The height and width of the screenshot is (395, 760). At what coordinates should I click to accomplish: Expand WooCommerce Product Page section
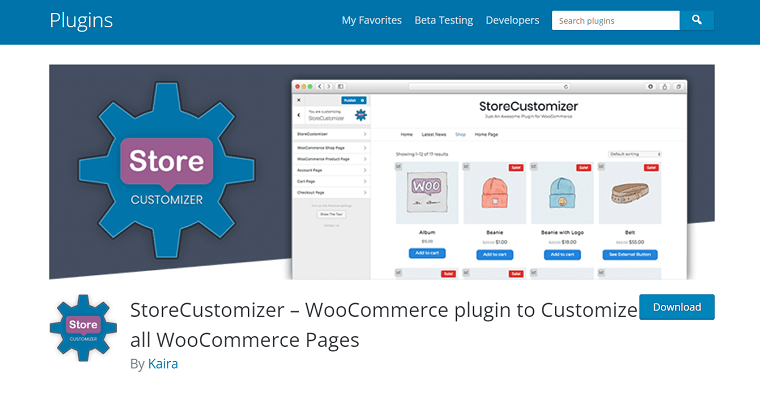pos(332,159)
